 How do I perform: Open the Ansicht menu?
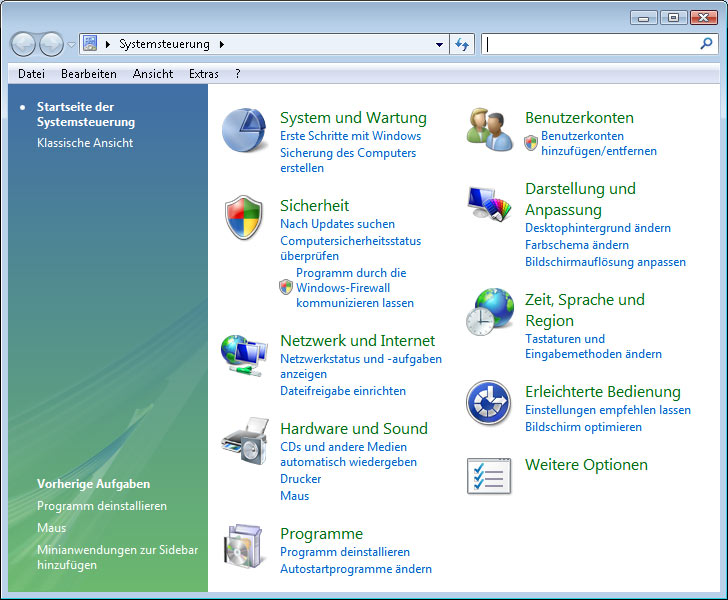coord(153,74)
